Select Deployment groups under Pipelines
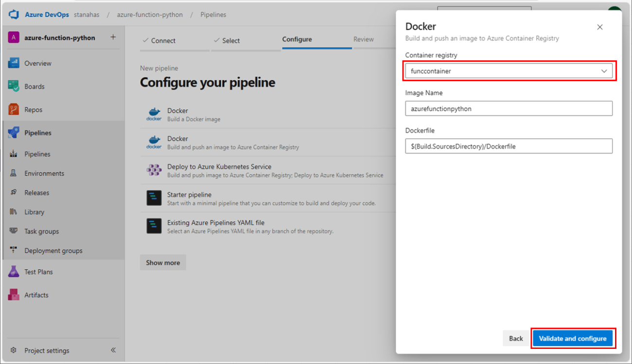The height and width of the screenshot is (364, 632). pos(53,251)
